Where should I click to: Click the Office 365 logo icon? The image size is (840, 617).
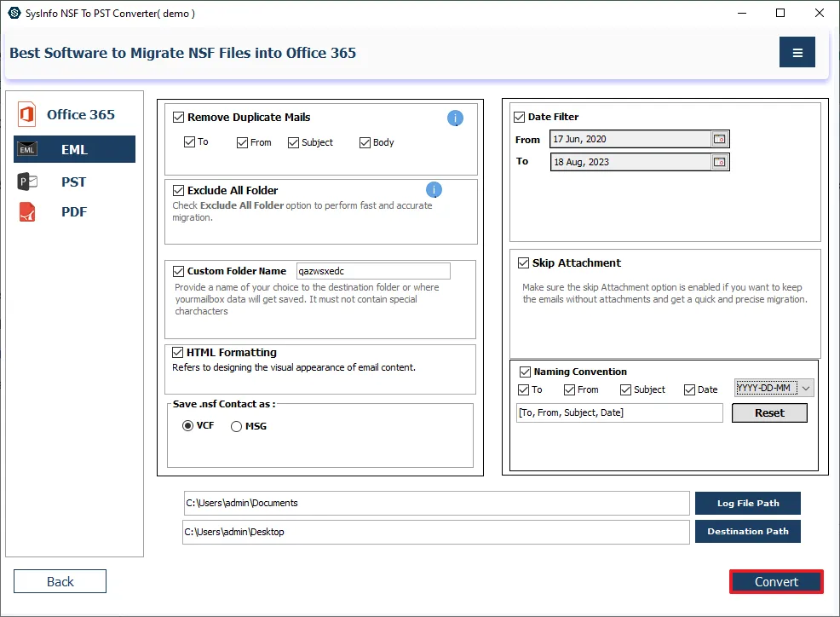point(26,115)
